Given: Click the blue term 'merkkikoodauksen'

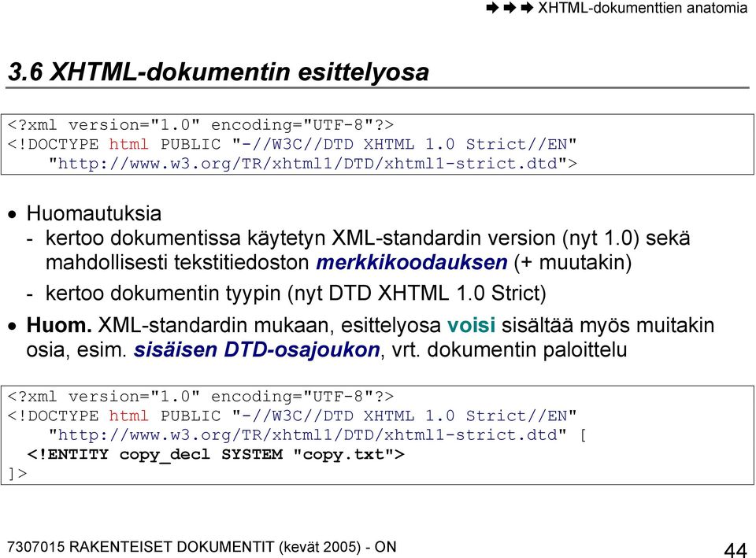Looking at the screenshot, I should coord(412,263).
